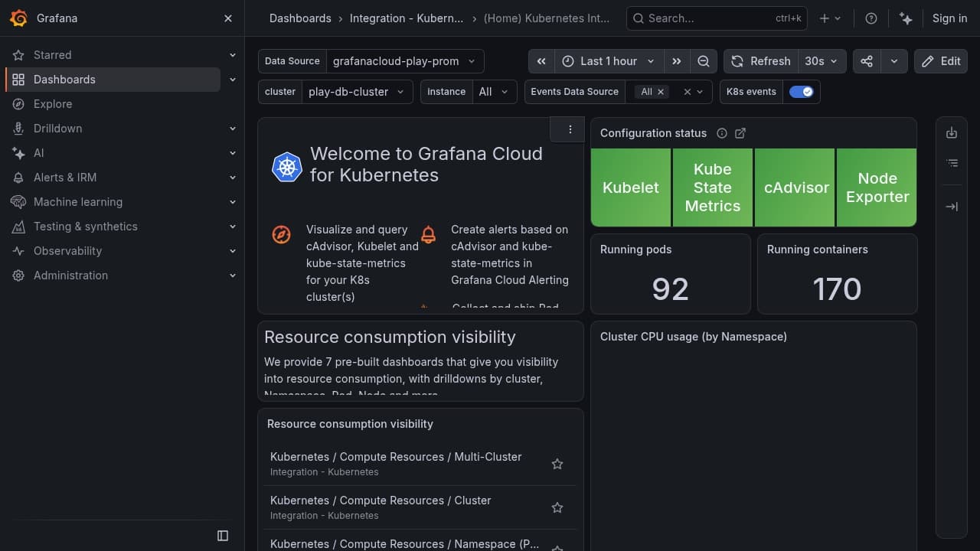
Task: Open the 30s refresh interval dropdown
Action: click(x=822, y=61)
